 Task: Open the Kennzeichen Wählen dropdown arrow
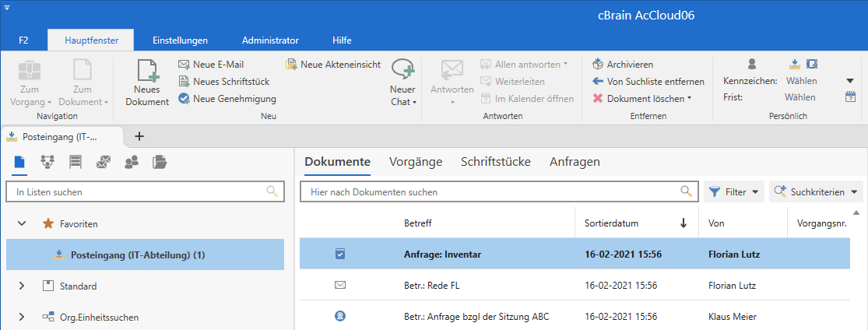850,81
